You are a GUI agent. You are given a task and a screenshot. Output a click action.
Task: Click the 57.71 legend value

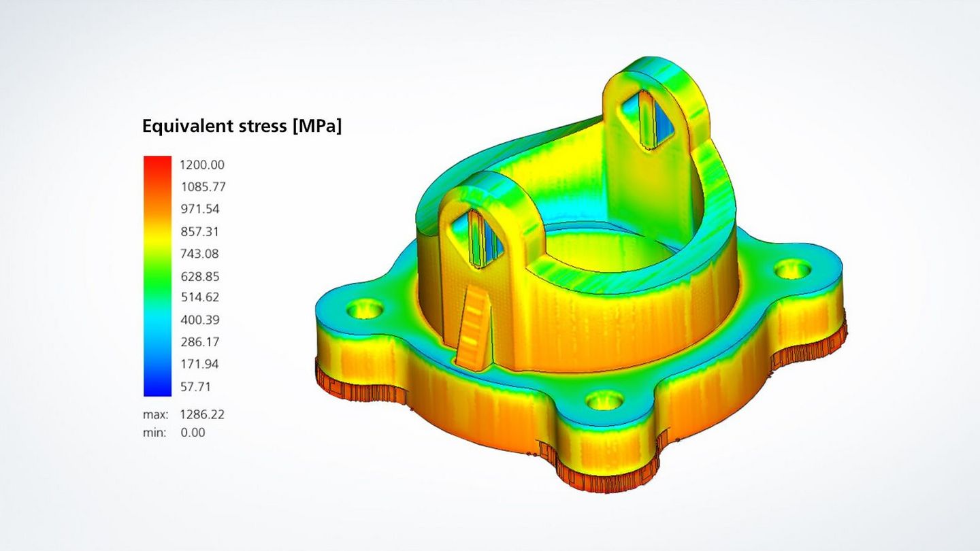(x=196, y=387)
